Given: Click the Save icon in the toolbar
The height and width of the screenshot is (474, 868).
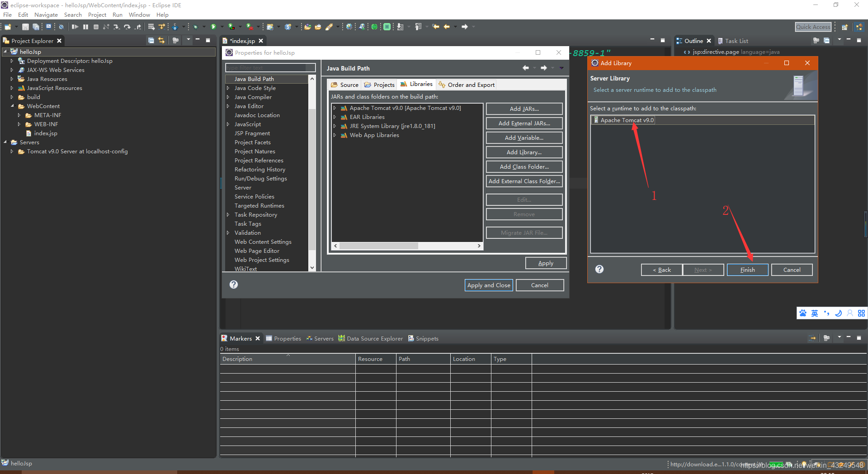Looking at the screenshot, I should [25, 27].
